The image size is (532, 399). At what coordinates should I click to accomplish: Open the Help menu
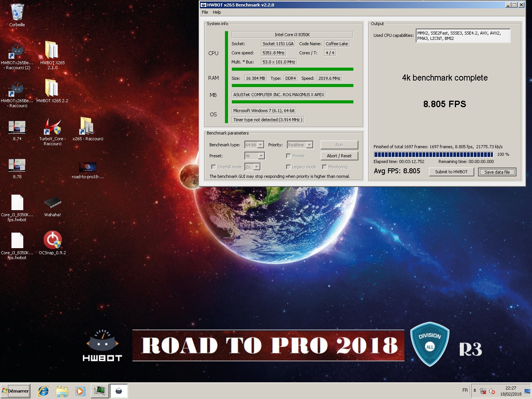pos(217,12)
